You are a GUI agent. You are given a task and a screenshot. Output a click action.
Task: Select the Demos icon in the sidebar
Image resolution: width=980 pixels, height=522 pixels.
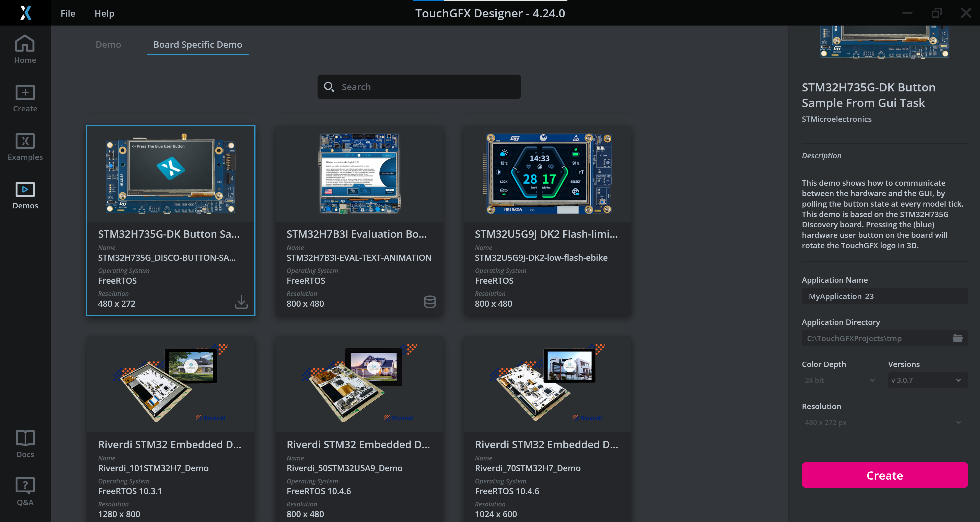25,195
